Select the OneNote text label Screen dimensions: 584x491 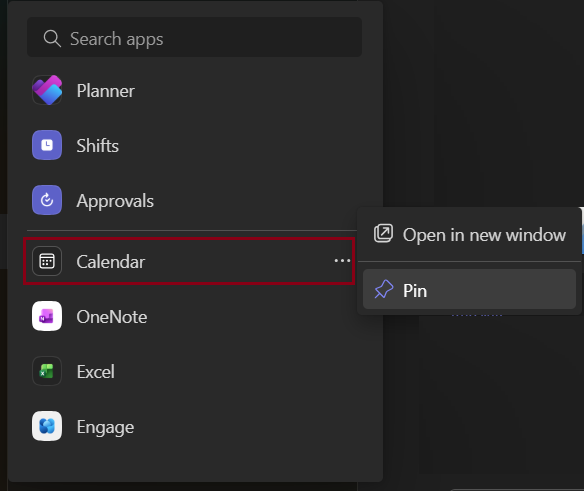(x=112, y=317)
